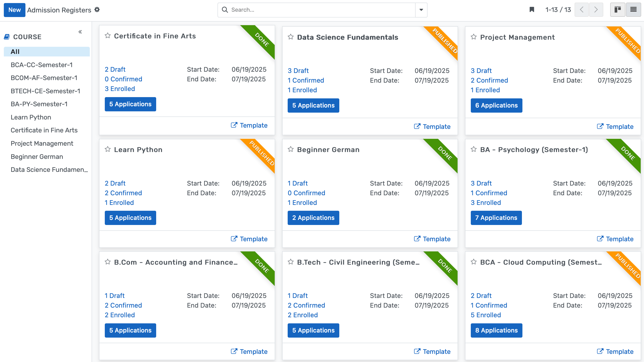
Task: Select BTECH-CE-Semester-1 filter
Action: tap(45, 91)
